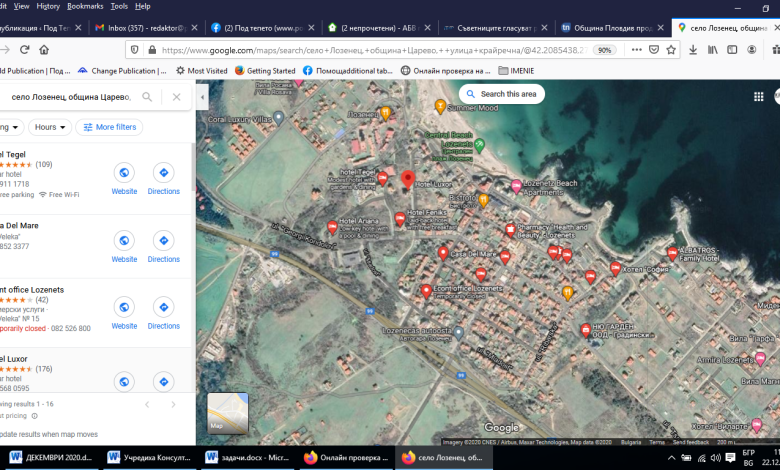Image resolution: width=780 pixels, height=470 pixels.
Task: Click the 90% zoom indicator
Action: point(604,50)
